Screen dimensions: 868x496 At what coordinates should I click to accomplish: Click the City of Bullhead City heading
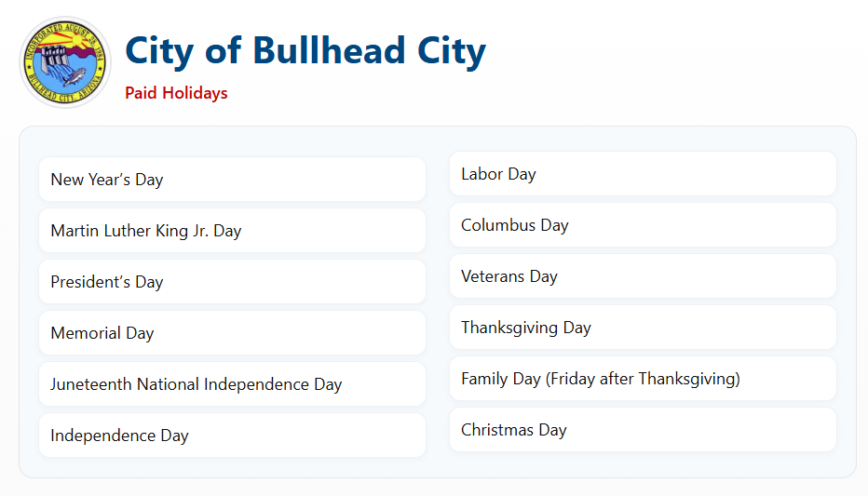305,51
